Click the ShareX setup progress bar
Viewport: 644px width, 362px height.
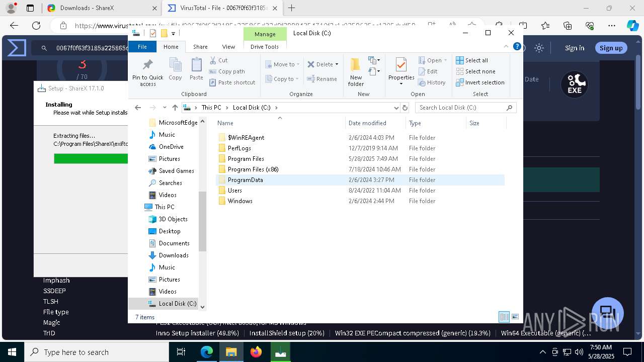(x=91, y=158)
